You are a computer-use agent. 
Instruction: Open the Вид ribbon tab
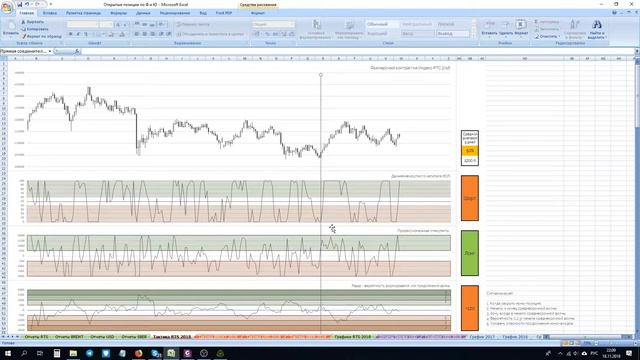203,13
